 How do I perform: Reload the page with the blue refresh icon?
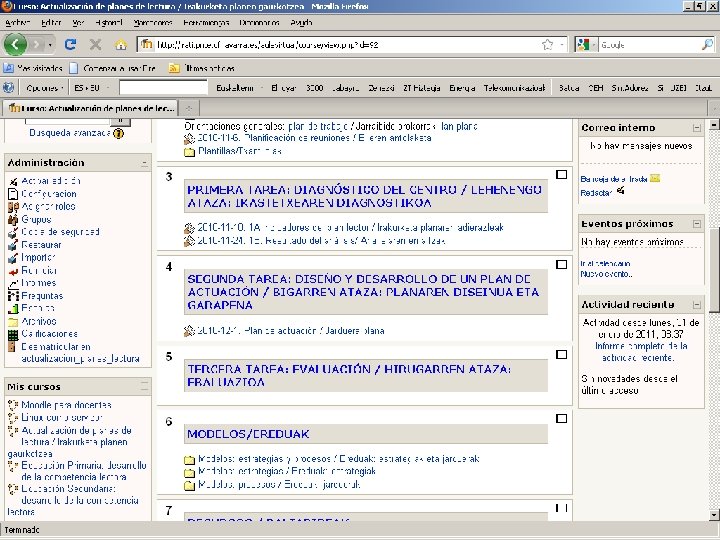pos(70,45)
